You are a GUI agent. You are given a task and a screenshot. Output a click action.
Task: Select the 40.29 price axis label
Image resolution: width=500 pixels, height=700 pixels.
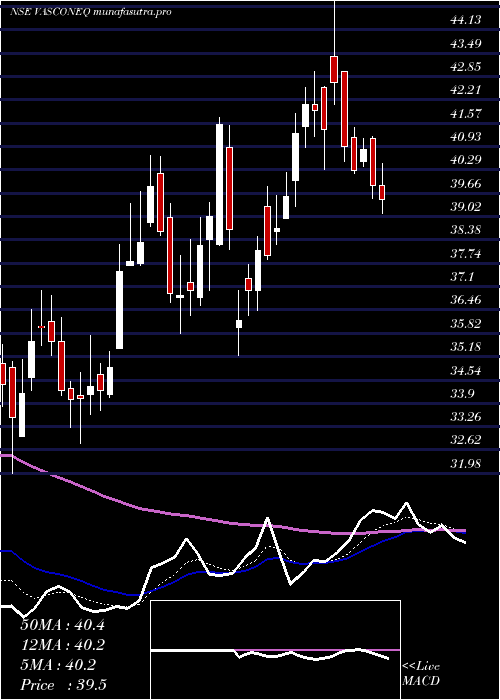coord(466,160)
